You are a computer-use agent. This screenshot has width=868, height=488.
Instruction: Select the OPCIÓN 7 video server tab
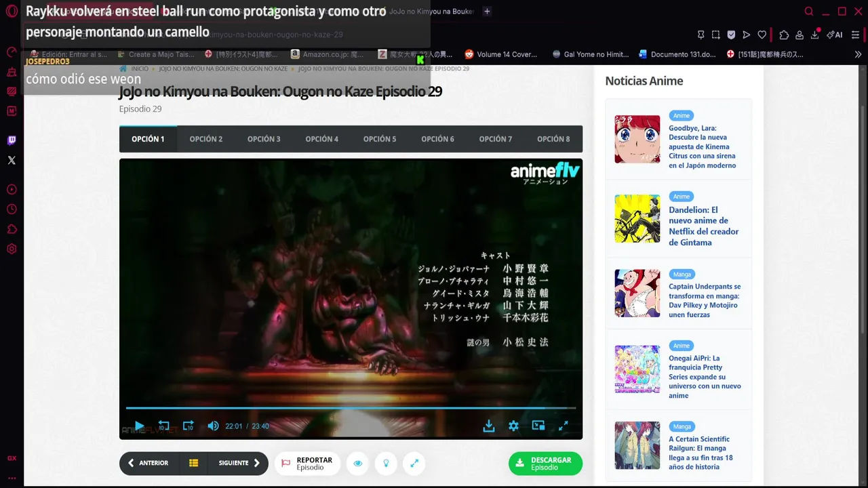coord(496,139)
